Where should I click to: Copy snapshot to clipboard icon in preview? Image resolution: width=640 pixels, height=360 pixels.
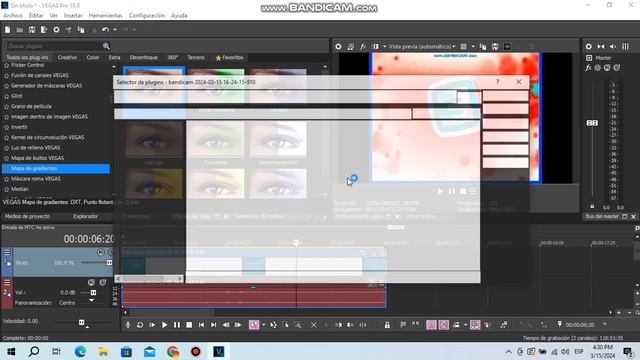tap(483, 47)
